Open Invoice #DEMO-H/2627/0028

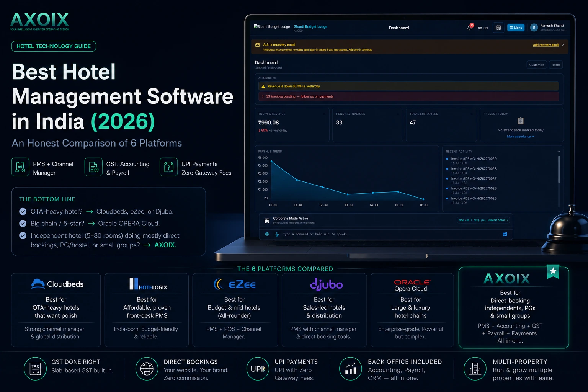coord(474,169)
